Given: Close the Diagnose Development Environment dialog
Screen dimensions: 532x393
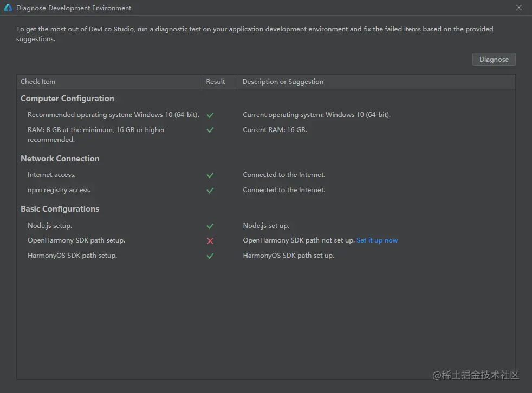Looking at the screenshot, I should 519,8.
